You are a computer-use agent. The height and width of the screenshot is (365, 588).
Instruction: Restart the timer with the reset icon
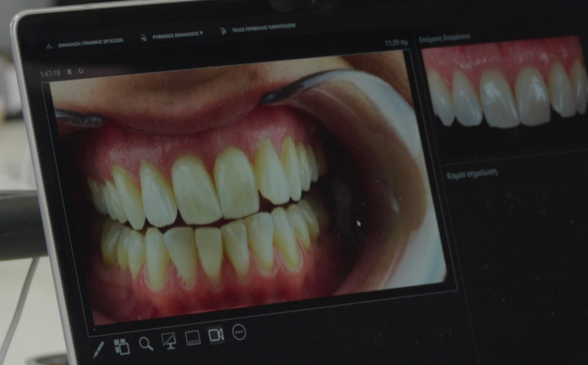coord(80,72)
